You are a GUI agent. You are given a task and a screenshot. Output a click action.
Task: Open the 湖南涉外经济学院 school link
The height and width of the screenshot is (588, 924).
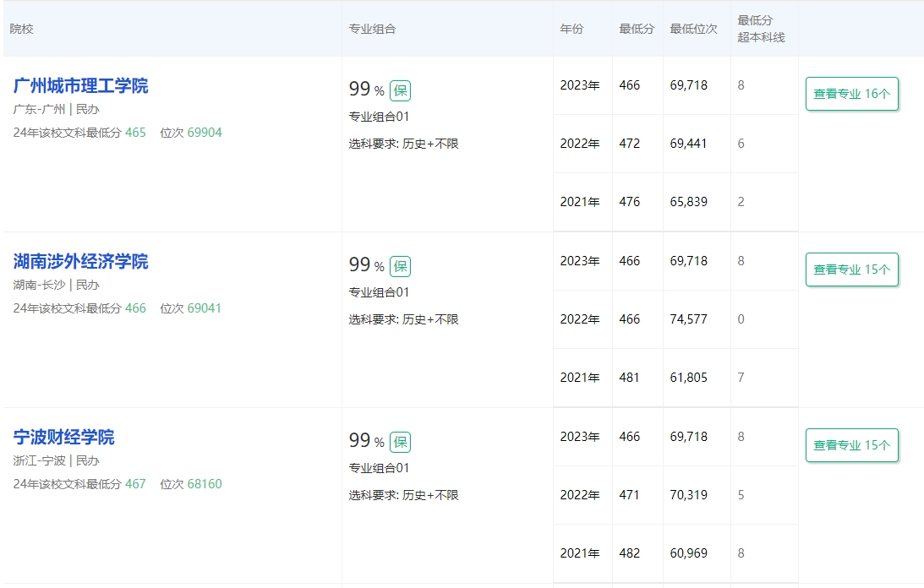point(80,262)
